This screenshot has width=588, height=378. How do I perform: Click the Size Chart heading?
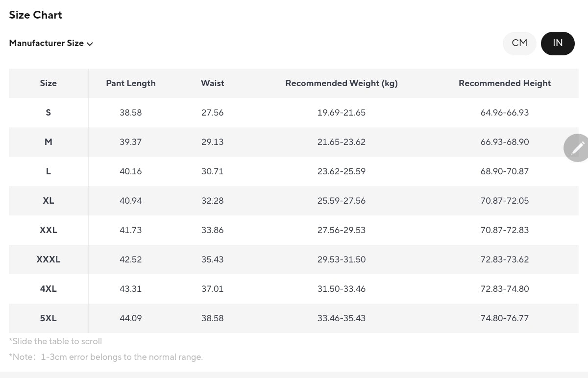point(36,15)
